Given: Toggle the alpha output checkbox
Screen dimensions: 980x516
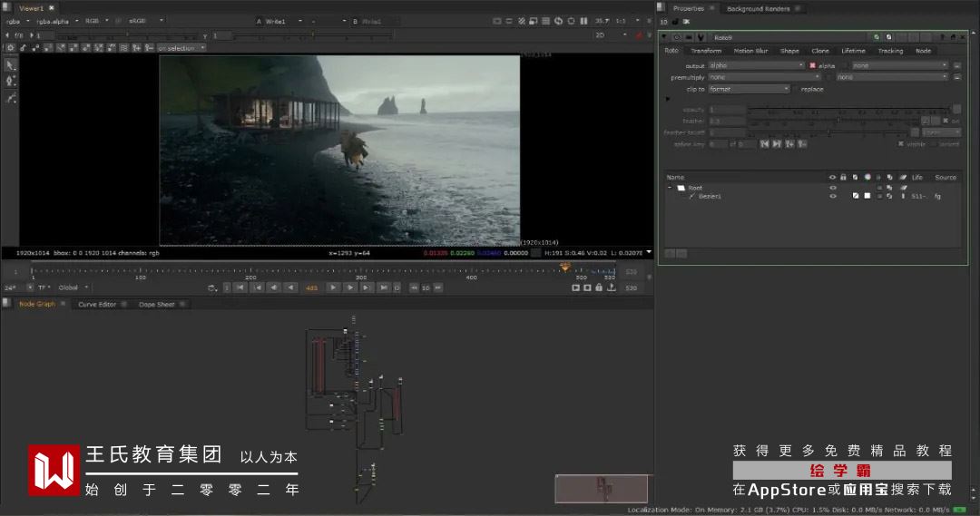Looking at the screenshot, I should (812, 65).
